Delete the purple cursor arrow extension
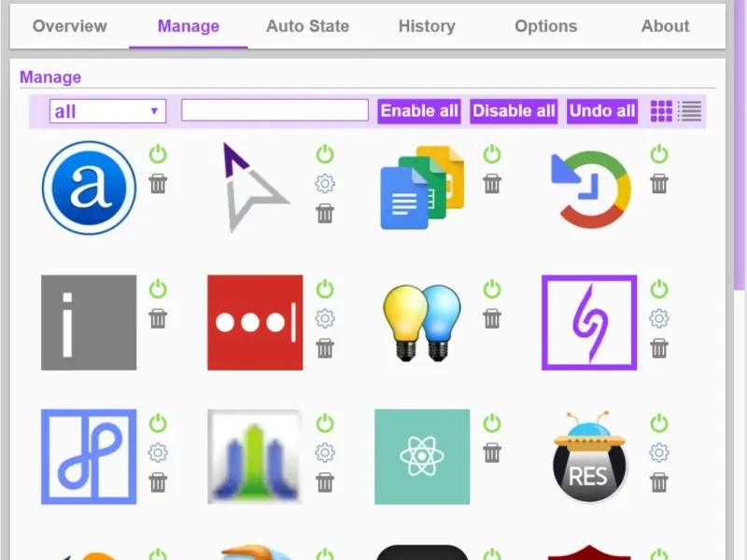Screen dimensions: 747x560 coord(325,214)
